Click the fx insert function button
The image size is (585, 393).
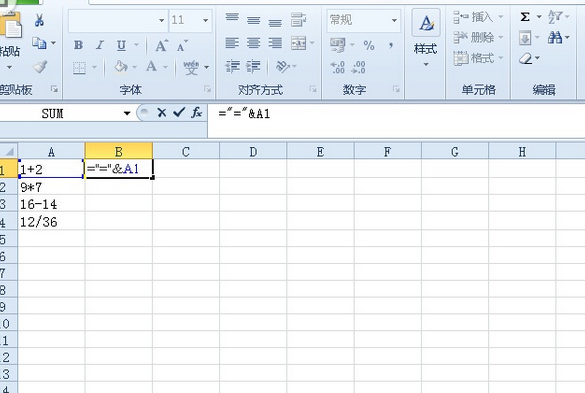point(196,112)
